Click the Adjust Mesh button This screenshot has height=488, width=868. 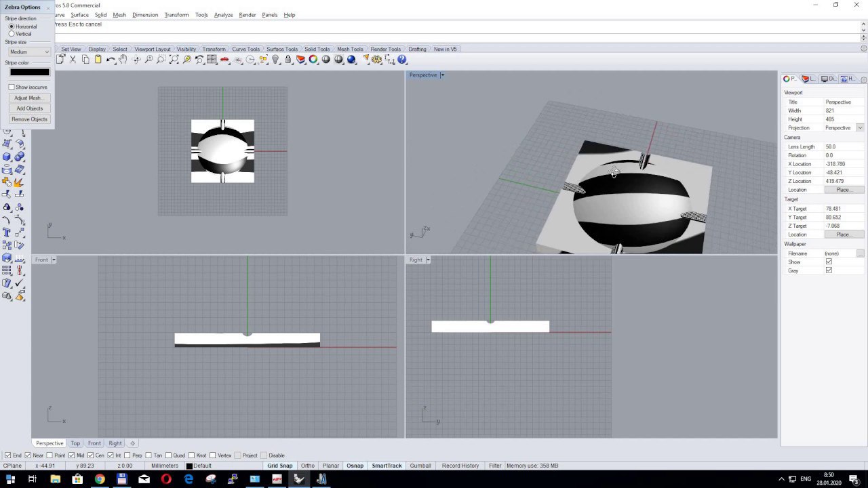point(29,98)
